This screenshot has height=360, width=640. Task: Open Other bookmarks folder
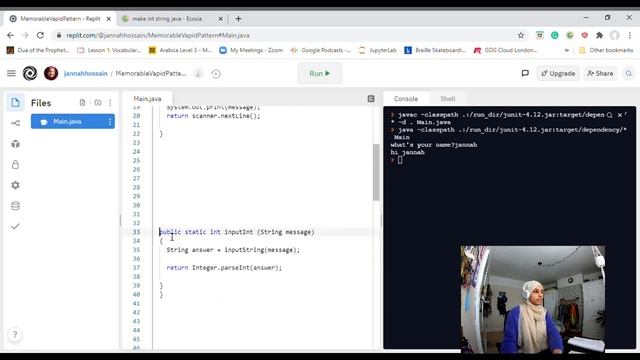pyautogui.click(x=606, y=50)
